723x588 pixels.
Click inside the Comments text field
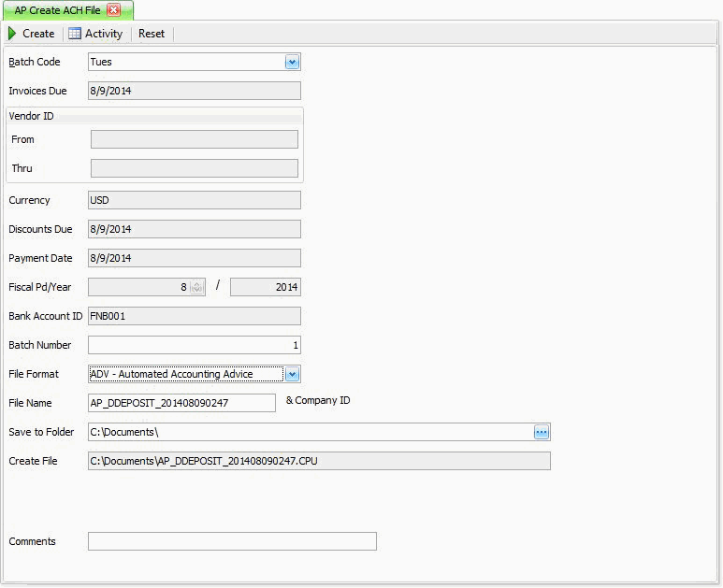pyautogui.click(x=232, y=541)
